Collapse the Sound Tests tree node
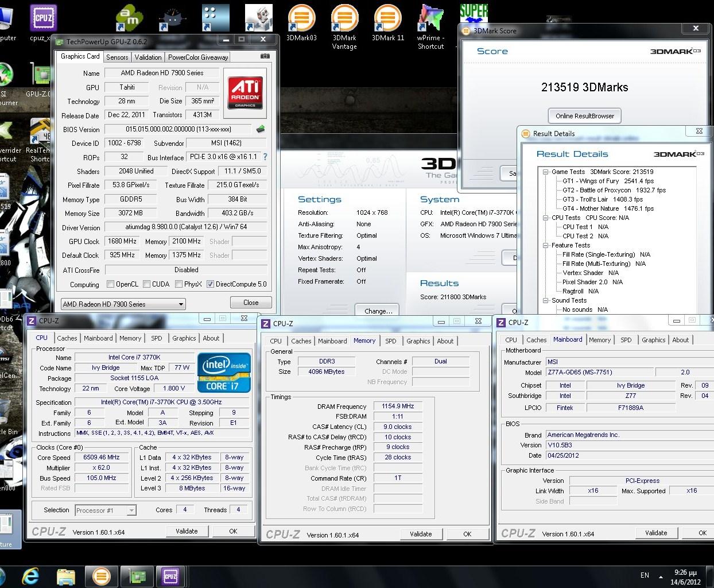The width and height of the screenshot is (714, 588). point(546,300)
